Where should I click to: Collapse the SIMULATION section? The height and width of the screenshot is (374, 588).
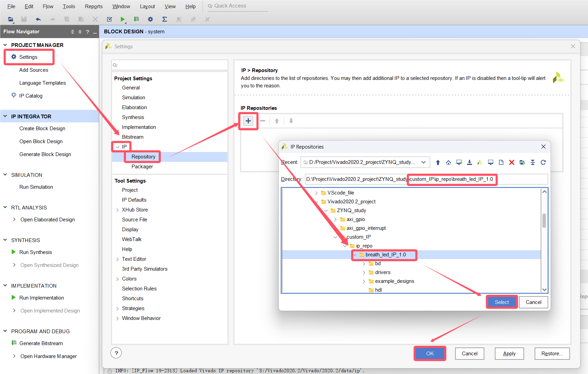click(x=5, y=175)
